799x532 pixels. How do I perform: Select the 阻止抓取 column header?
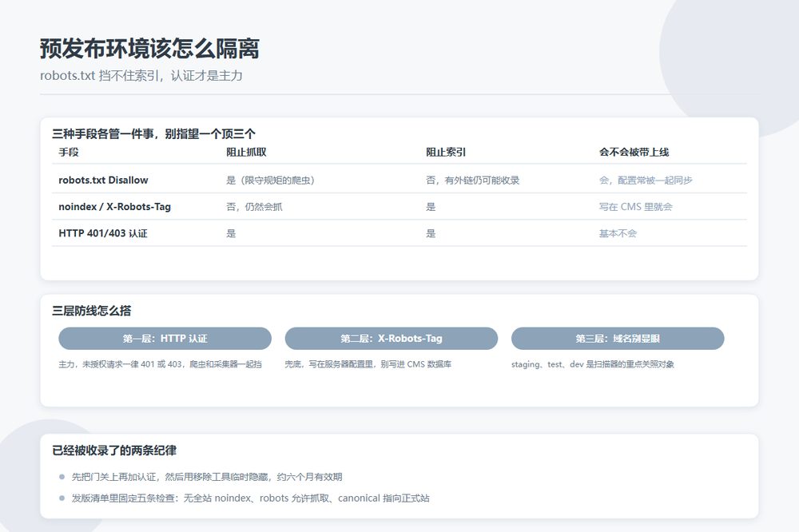click(246, 152)
